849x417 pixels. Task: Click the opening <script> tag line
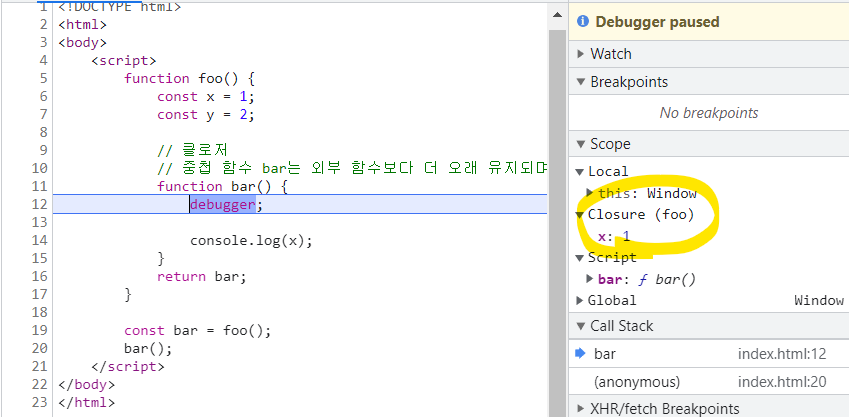(x=124, y=61)
